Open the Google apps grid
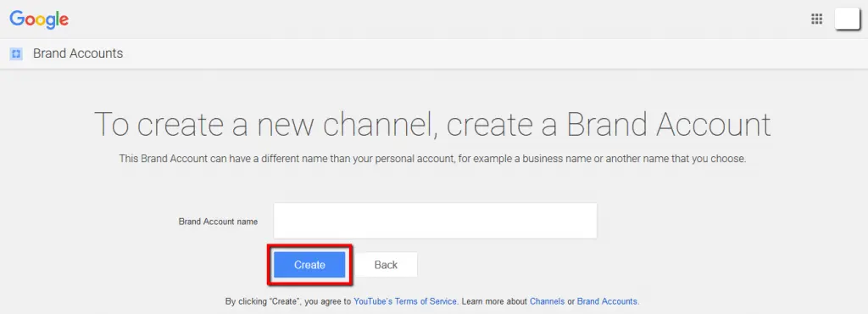This screenshot has height=314, width=868. [x=816, y=19]
